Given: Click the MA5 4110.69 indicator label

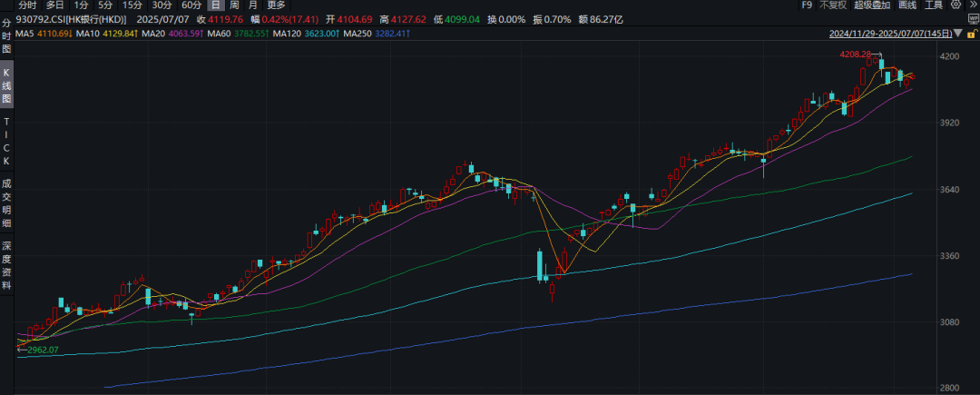Looking at the screenshot, I should coord(45,33).
